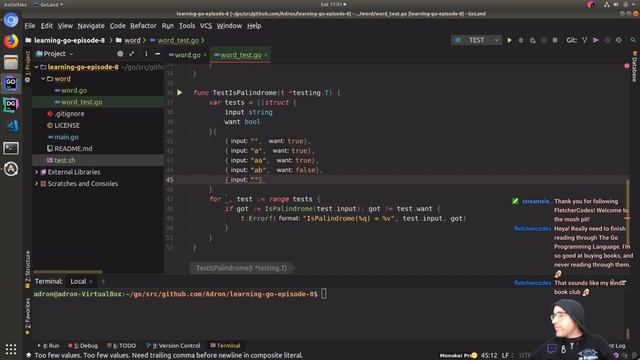Open the Database side panel tab
640x360 pixels.
(x=634, y=67)
